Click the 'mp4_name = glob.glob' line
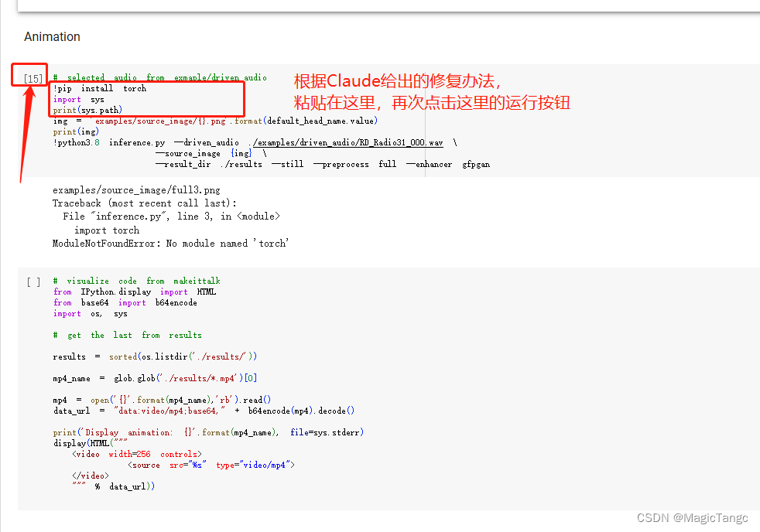This screenshot has width=760, height=532. (x=155, y=378)
